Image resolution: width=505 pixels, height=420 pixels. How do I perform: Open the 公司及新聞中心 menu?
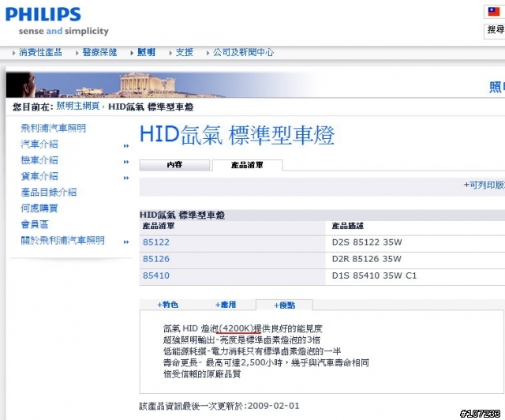[243, 52]
